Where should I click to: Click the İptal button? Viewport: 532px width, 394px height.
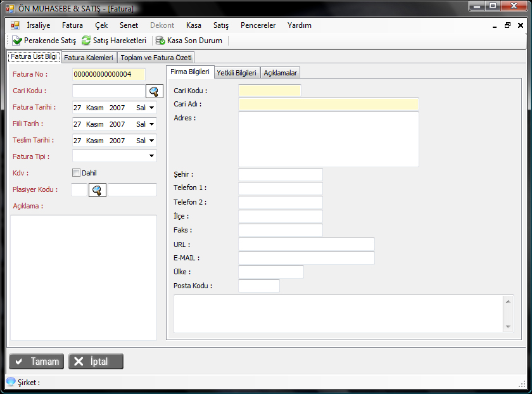[96, 362]
